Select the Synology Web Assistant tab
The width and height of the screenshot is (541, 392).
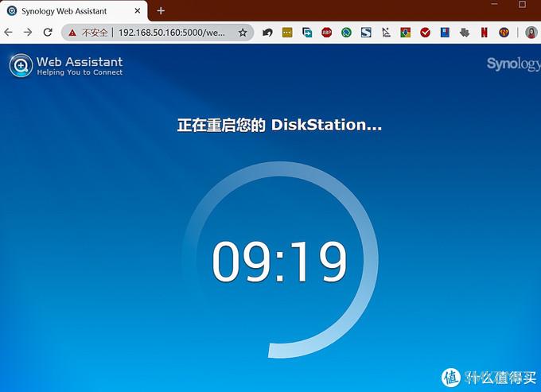(x=74, y=11)
